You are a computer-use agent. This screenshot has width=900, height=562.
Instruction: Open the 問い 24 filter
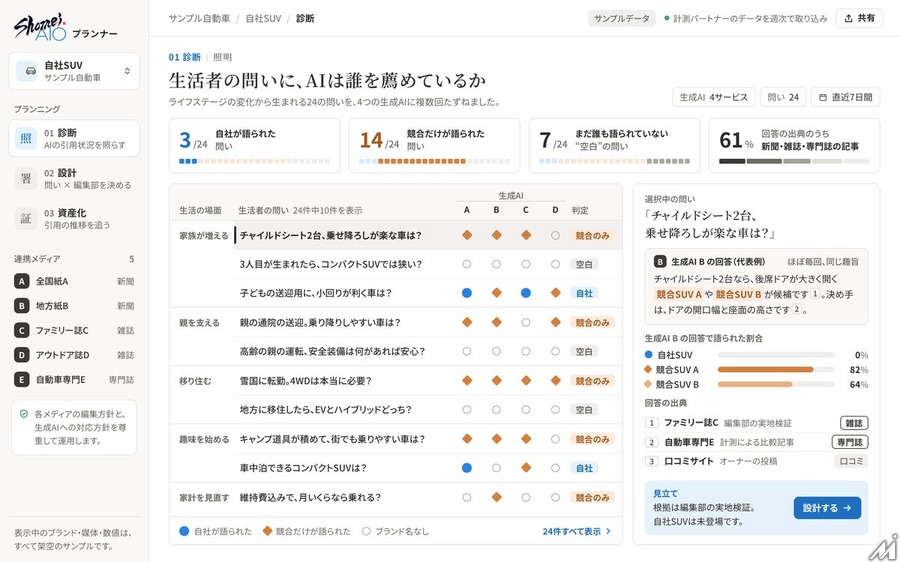[783, 97]
